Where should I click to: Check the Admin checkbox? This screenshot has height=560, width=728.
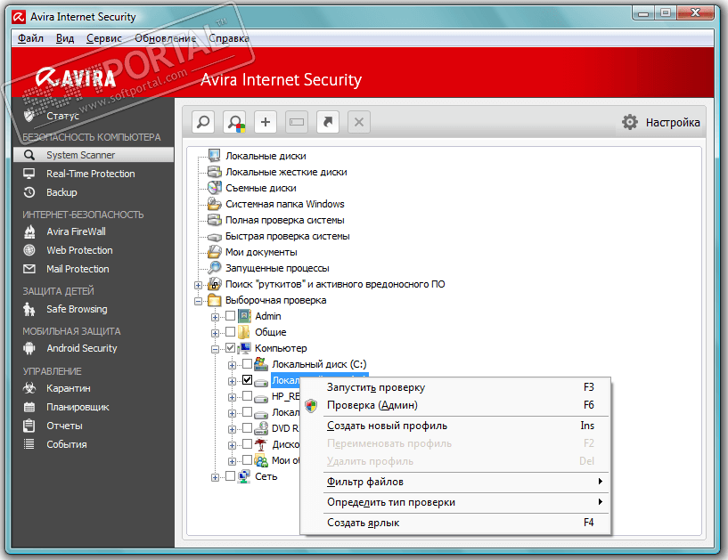point(230,316)
